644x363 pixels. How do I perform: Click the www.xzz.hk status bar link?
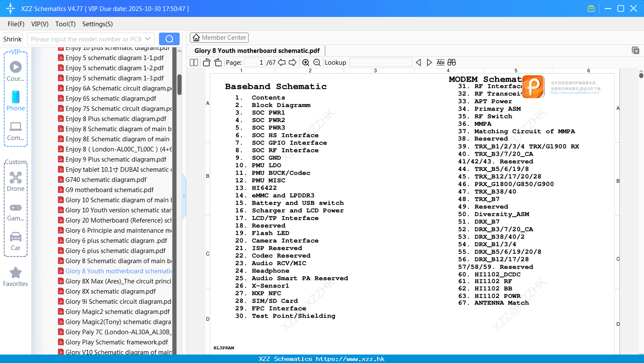(350, 359)
